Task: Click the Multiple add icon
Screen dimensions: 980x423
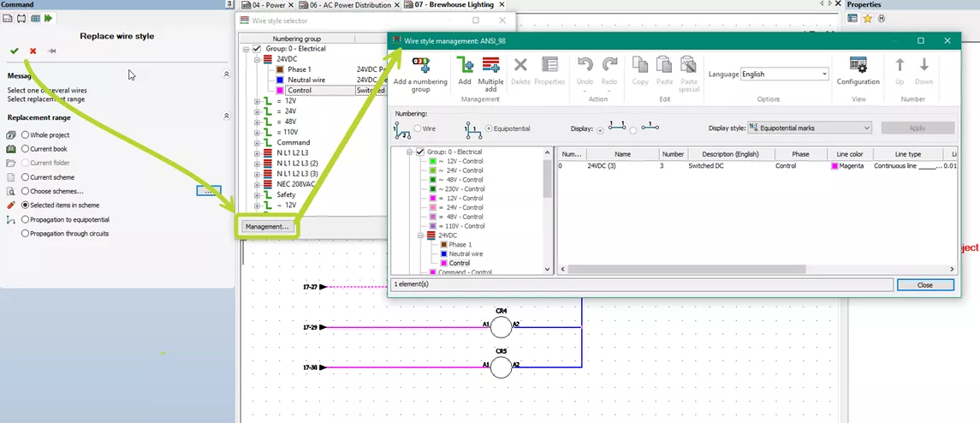Action: coord(490,66)
